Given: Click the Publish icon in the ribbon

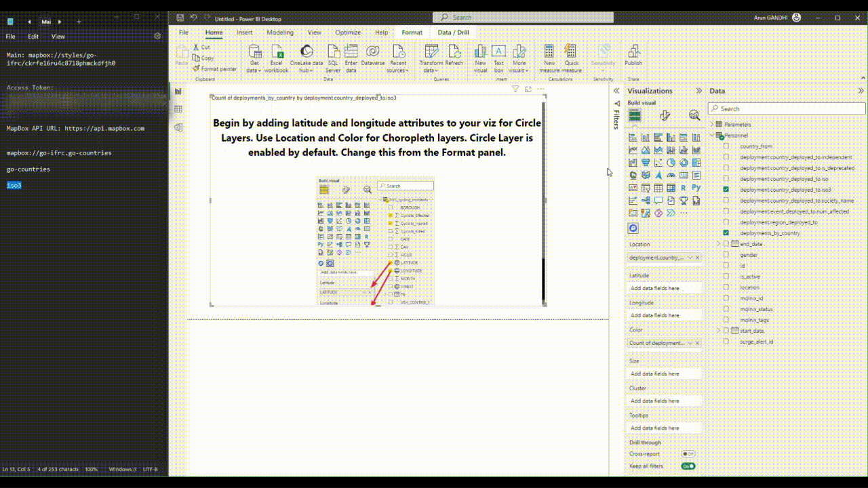Looking at the screenshot, I should point(633,55).
